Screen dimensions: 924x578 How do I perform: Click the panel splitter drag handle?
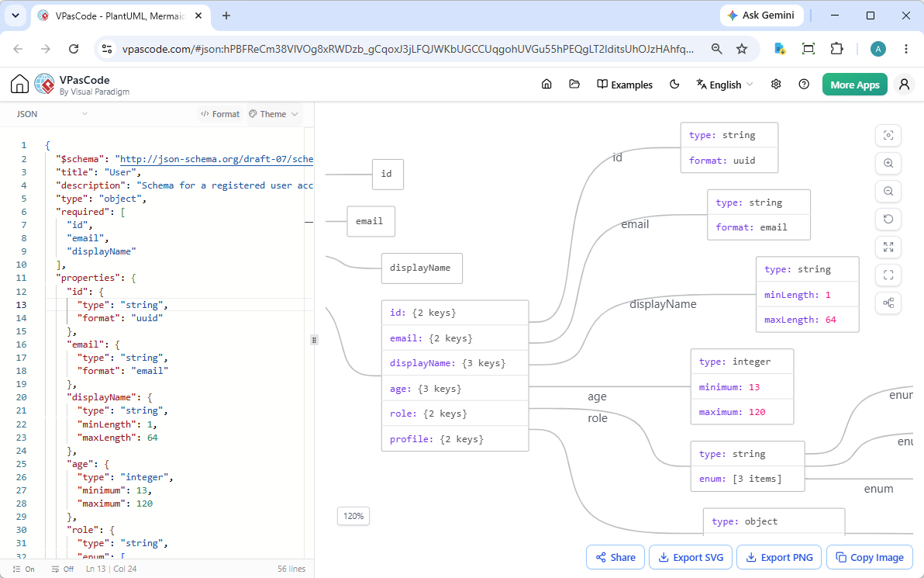[x=314, y=340]
